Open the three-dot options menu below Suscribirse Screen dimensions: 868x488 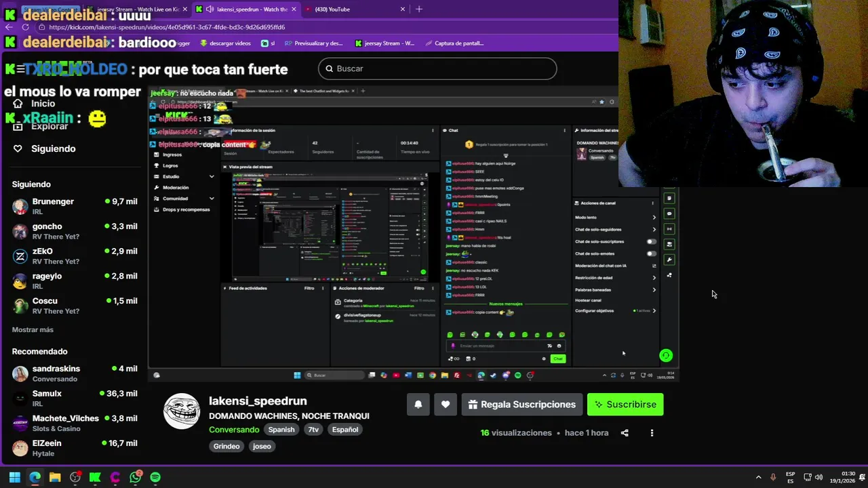tap(652, 432)
